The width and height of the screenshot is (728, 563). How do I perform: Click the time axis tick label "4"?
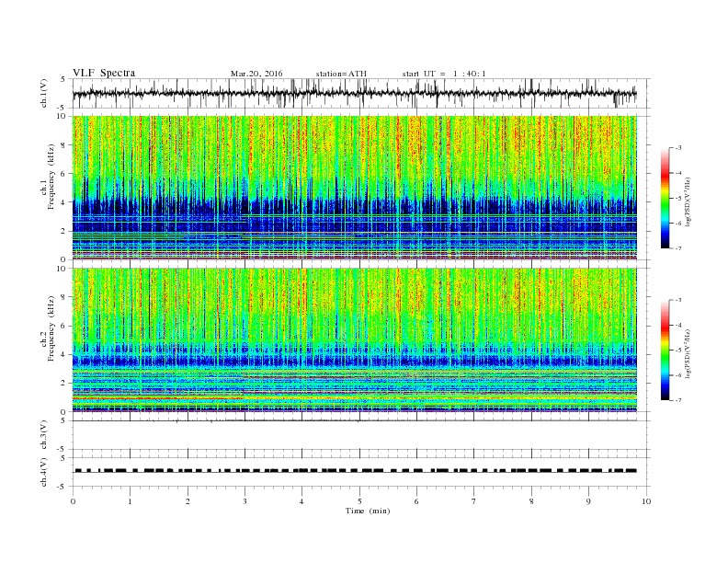pos(301,501)
